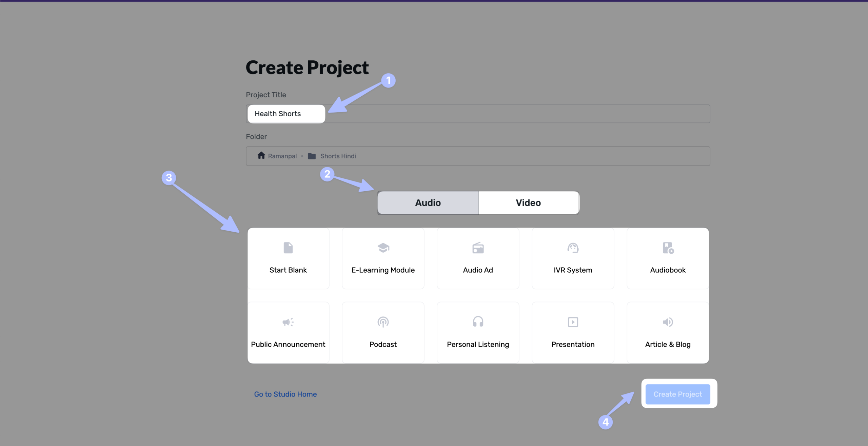This screenshot has height=446, width=868.
Task: Choose the Audiobook icon
Action: pos(668,248)
